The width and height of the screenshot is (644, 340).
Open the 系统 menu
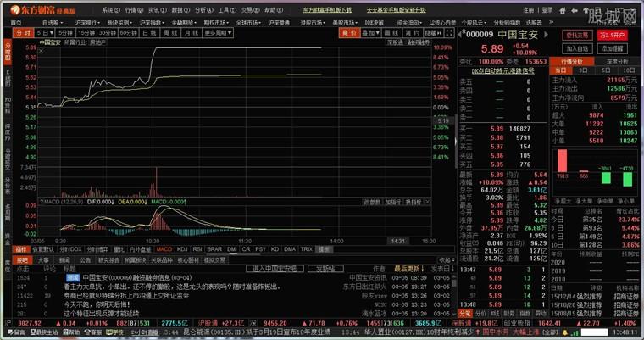[x=111, y=10]
